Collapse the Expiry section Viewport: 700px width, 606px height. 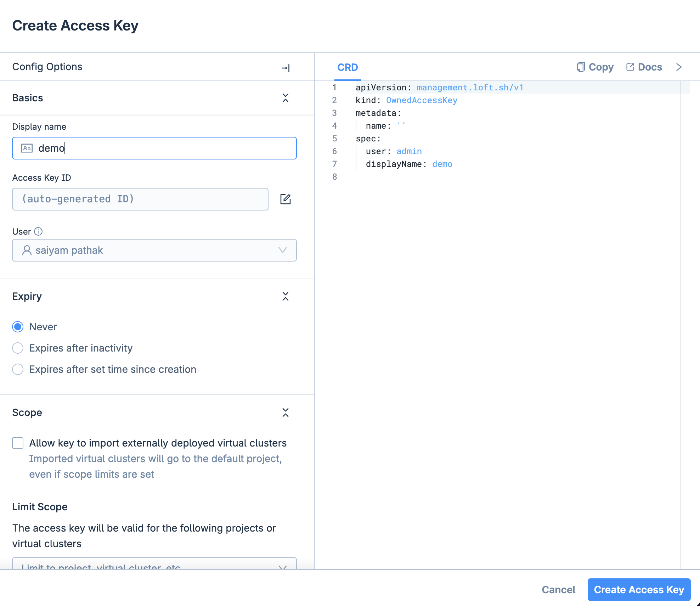coord(286,296)
